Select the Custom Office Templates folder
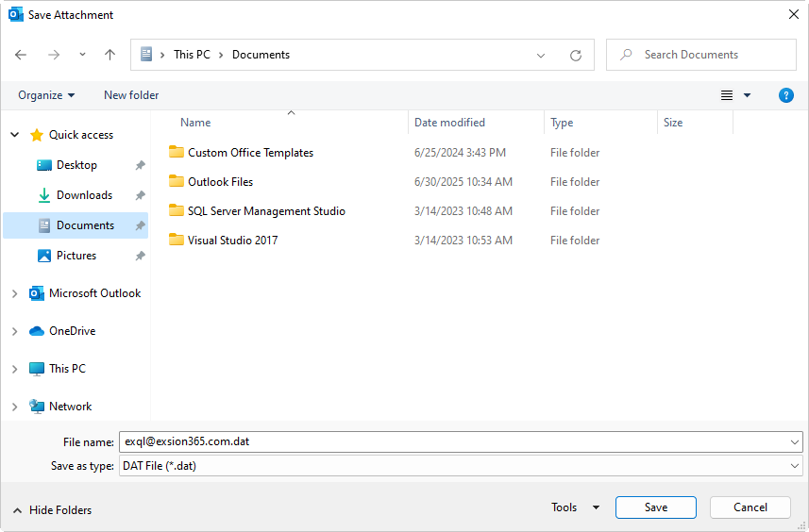Screen dimensions: 809x532 click(x=250, y=153)
